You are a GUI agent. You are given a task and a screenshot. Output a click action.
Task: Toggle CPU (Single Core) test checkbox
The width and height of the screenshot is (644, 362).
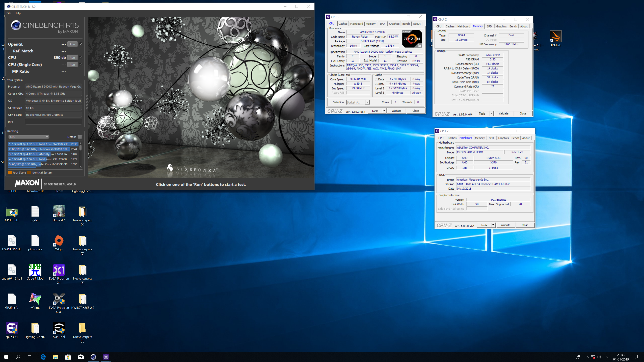(81, 64)
